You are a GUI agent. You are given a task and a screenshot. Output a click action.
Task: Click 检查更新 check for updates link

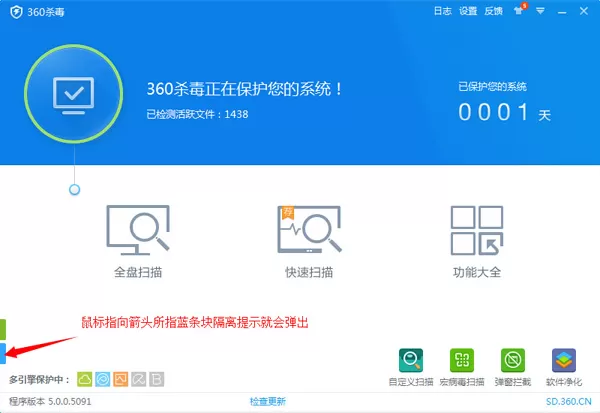[268, 402]
